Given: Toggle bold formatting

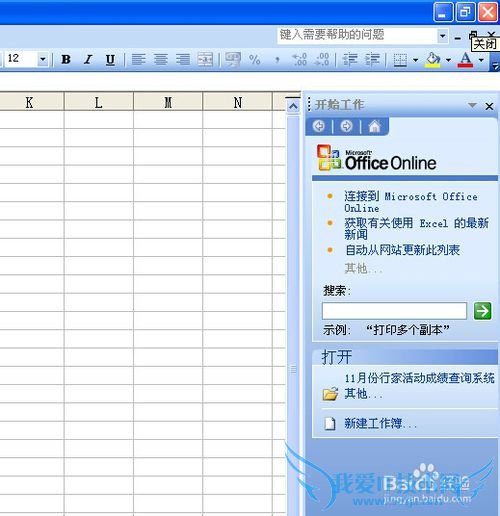Looking at the screenshot, I should tap(66, 60).
